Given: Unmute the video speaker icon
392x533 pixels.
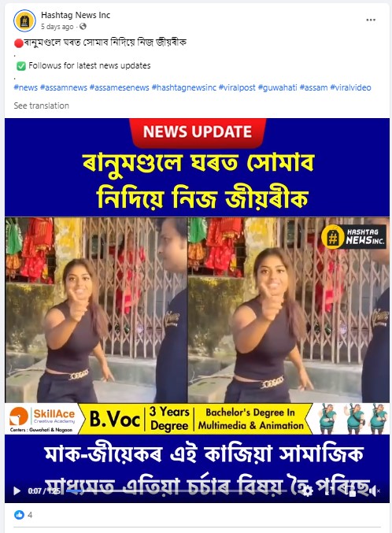Looking at the screenshot, I should point(375,490).
